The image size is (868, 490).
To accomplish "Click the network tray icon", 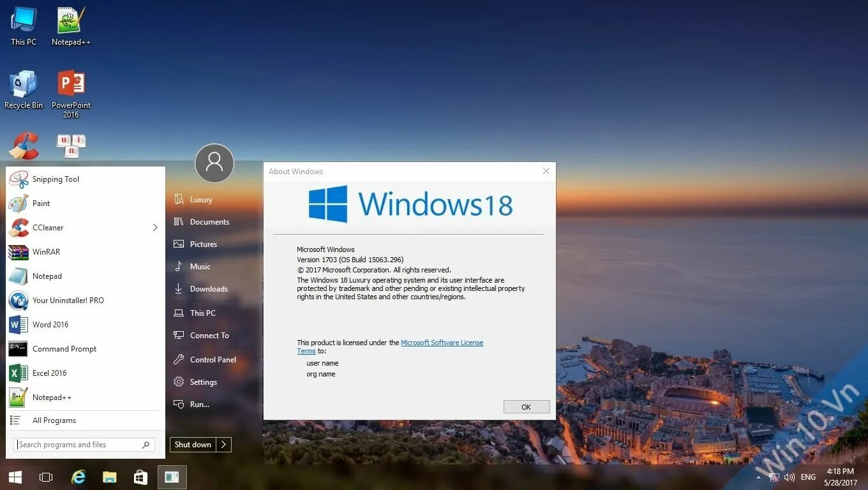I will [774, 477].
